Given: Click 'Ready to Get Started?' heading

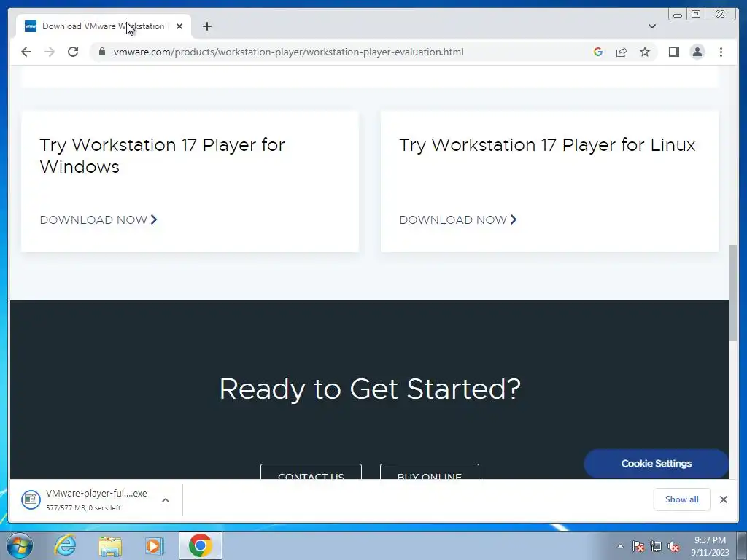Looking at the screenshot, I should pos(370,389).
